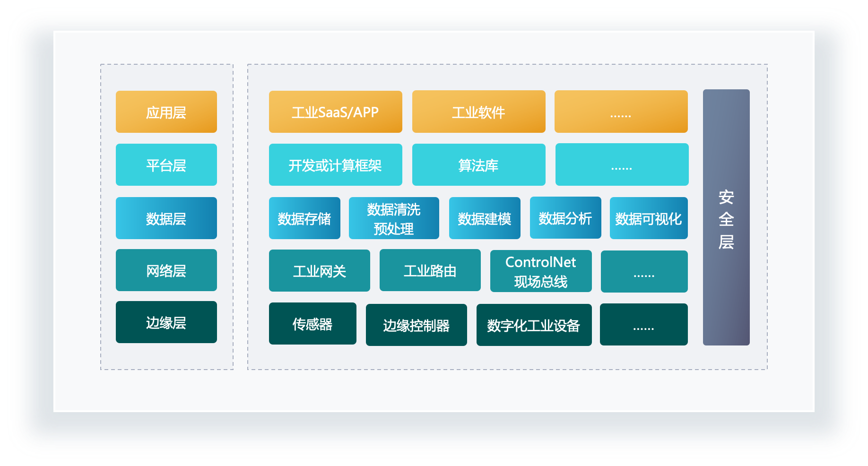Click the 工业软件 orange box
The image size is (868, 466).
tap(478, 112)
